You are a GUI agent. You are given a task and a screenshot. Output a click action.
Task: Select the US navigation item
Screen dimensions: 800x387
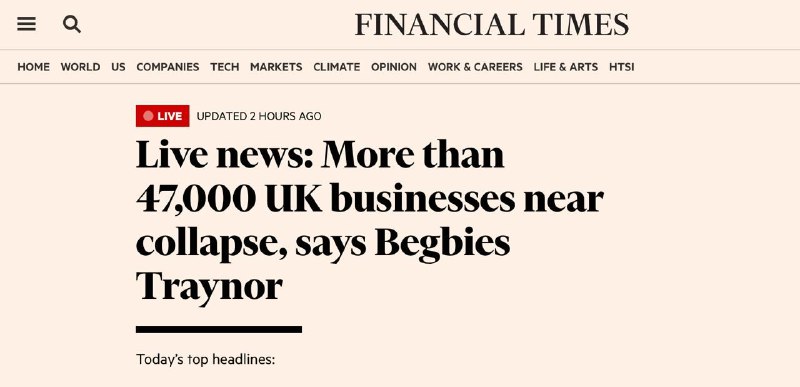tap(118, 67)
